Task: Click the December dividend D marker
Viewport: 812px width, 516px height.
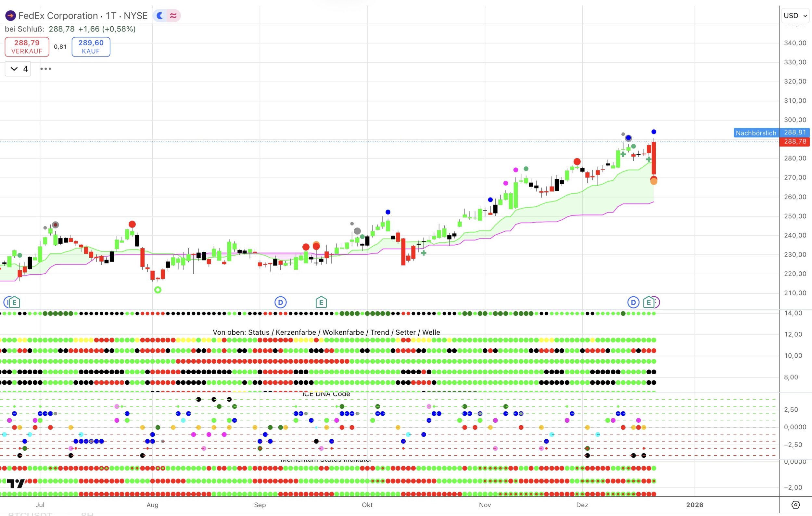Action: tap(633, 302)
